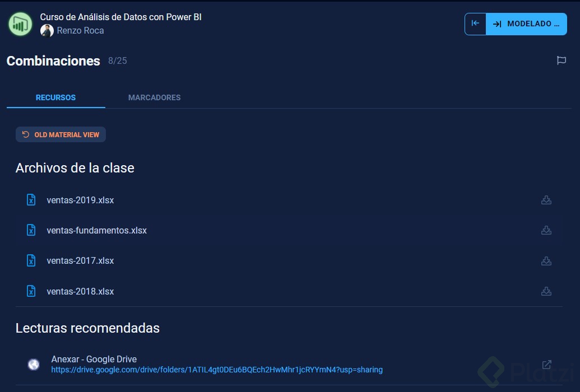Viewport: 580px width, 392px height.
Task: Click the OLD MATERIAL VIEW button
Action: click(x=61, y=134)
